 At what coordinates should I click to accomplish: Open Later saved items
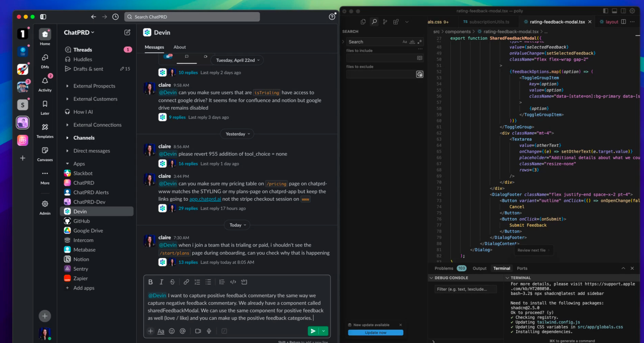pyautogui.click(x=45, y=108)
